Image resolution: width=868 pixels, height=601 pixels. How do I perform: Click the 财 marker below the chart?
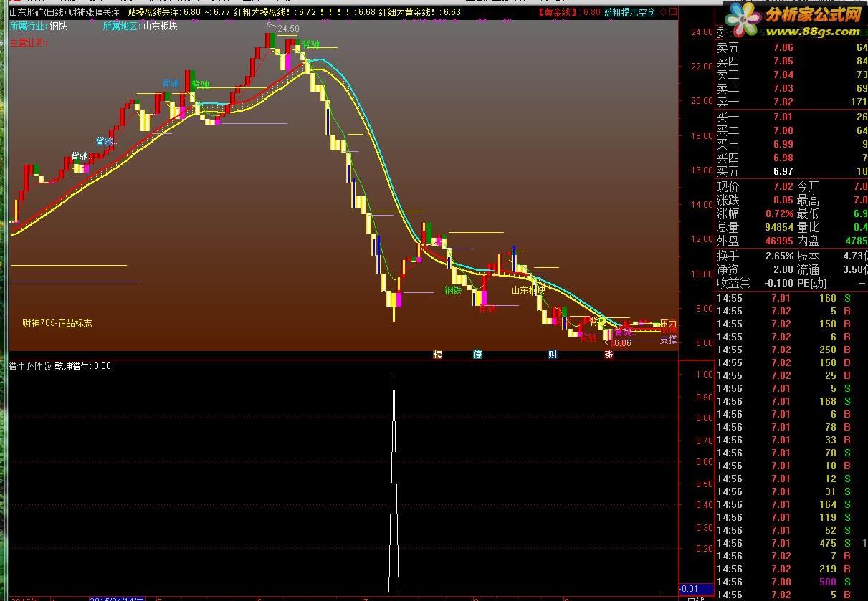click(x=553, y=355)
